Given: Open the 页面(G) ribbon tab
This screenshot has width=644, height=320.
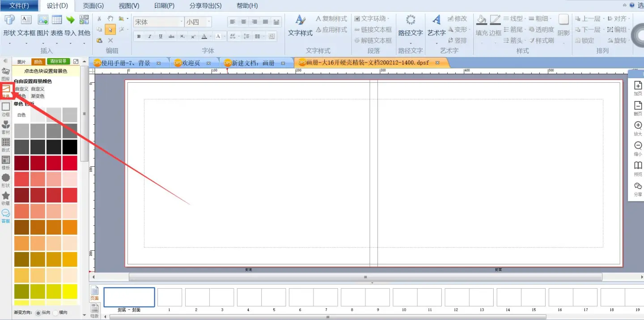Looking at the screenshot, I should [93, 6].
